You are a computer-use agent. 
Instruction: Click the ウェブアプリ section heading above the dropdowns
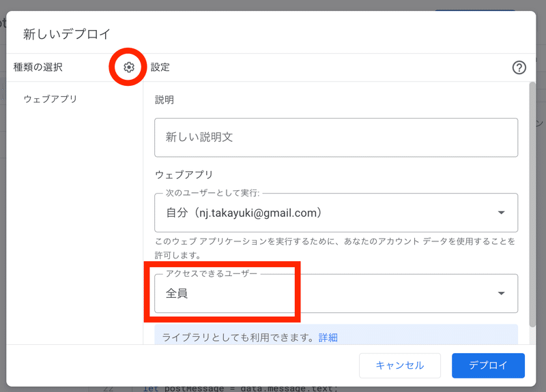tap(184, 175)
